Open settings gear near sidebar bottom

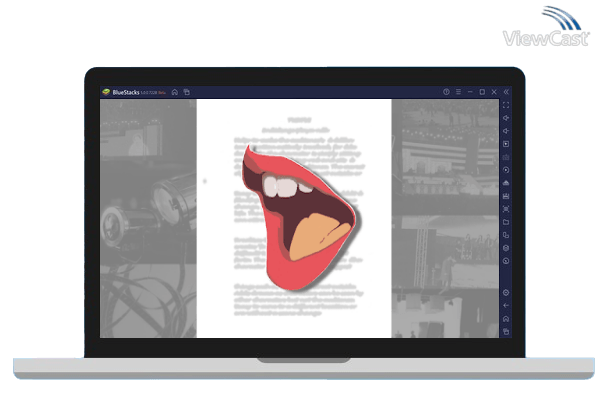(506, 293)
